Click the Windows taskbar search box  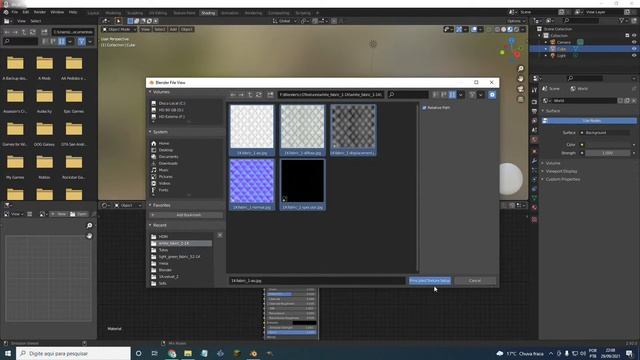pos(74,353)
